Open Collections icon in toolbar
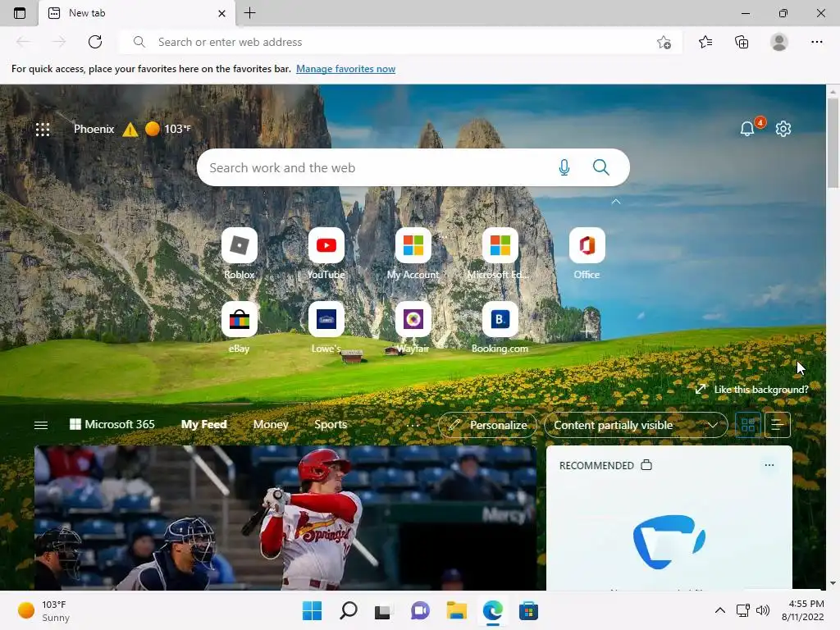840x630 pixels. click(742, 42)
